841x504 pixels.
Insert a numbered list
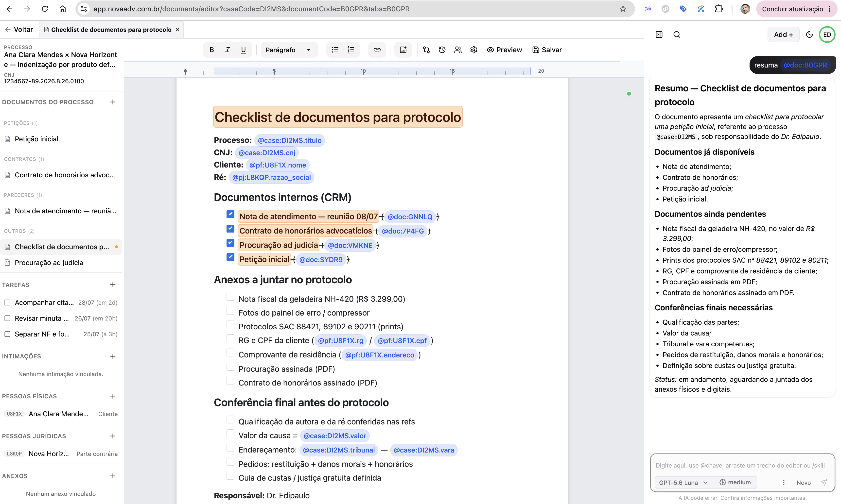pyautogui.click(x=351, y=50)
